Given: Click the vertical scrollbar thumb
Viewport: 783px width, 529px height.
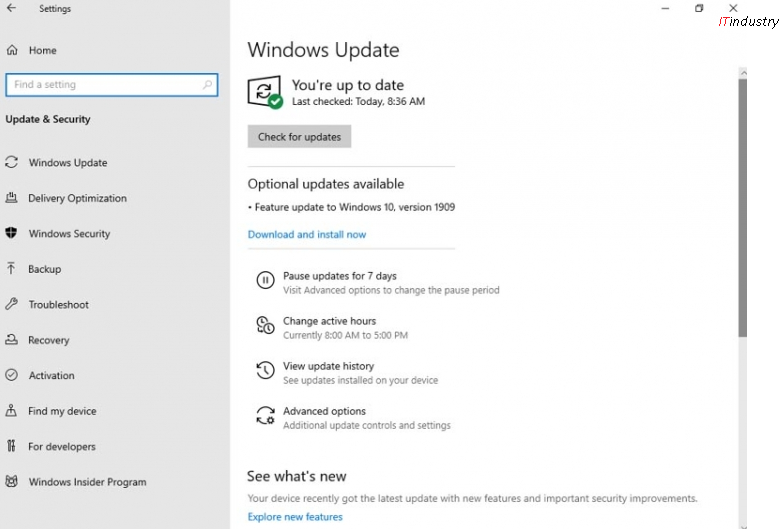Looking at the screenshot, I should coord(743,207).
